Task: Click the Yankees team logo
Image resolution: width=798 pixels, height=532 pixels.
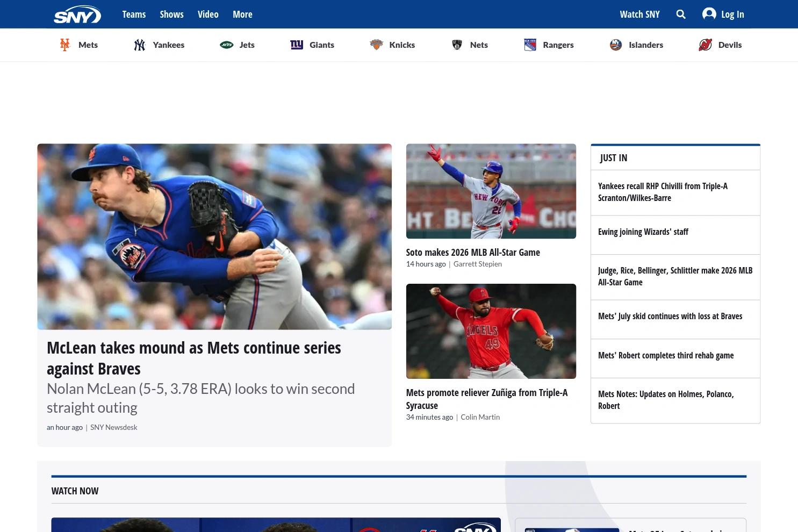Action: (x=140, y=45)
